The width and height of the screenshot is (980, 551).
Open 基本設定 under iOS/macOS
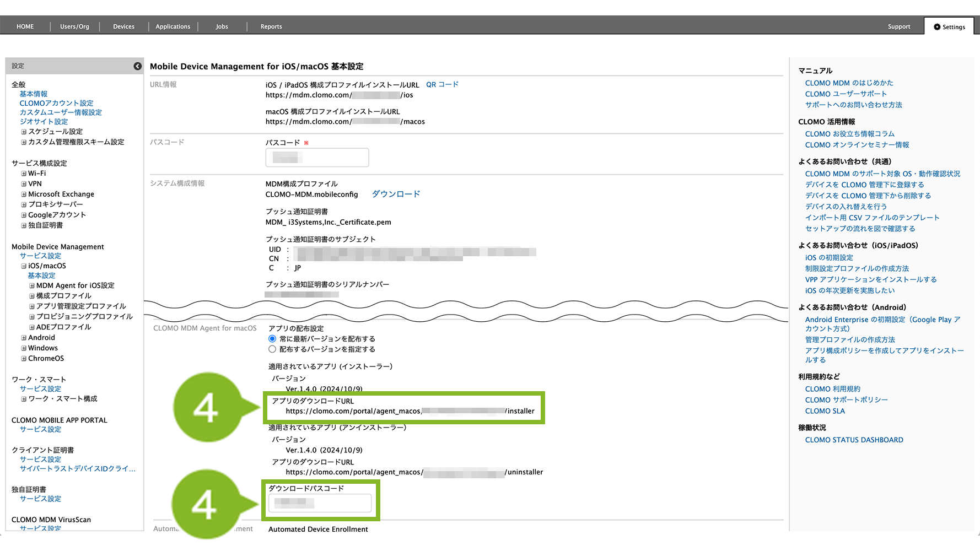pos(42,276)
